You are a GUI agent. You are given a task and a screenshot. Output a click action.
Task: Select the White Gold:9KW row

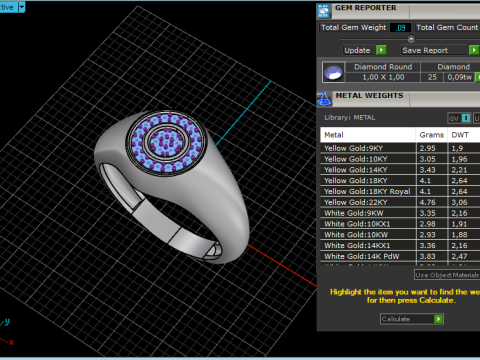click(400, 213)
